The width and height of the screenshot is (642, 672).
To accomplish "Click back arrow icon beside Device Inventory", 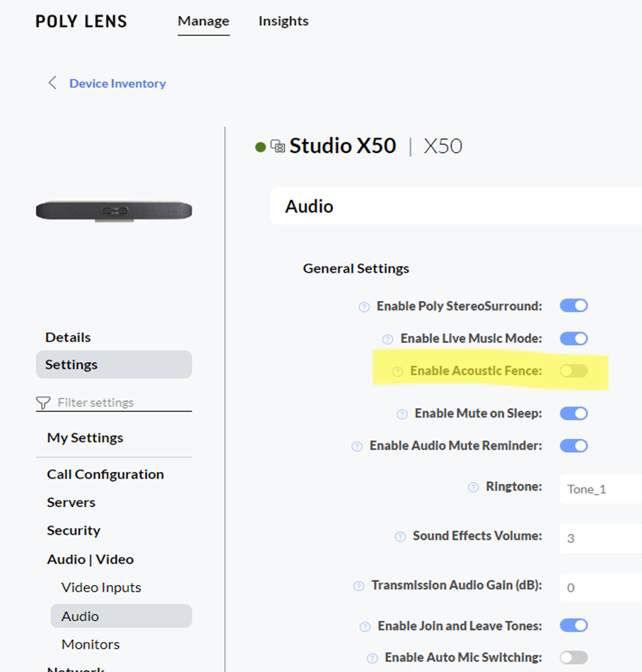I will point(53,83).
